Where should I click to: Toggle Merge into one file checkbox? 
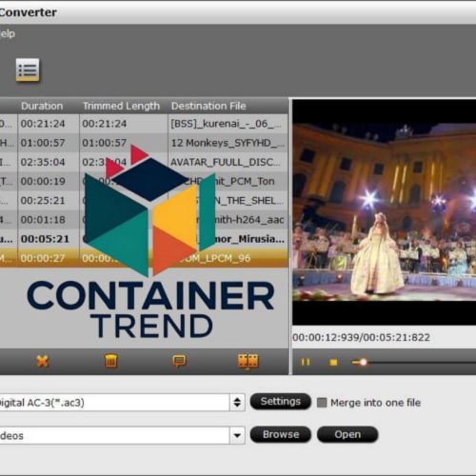tap(322, 403)
